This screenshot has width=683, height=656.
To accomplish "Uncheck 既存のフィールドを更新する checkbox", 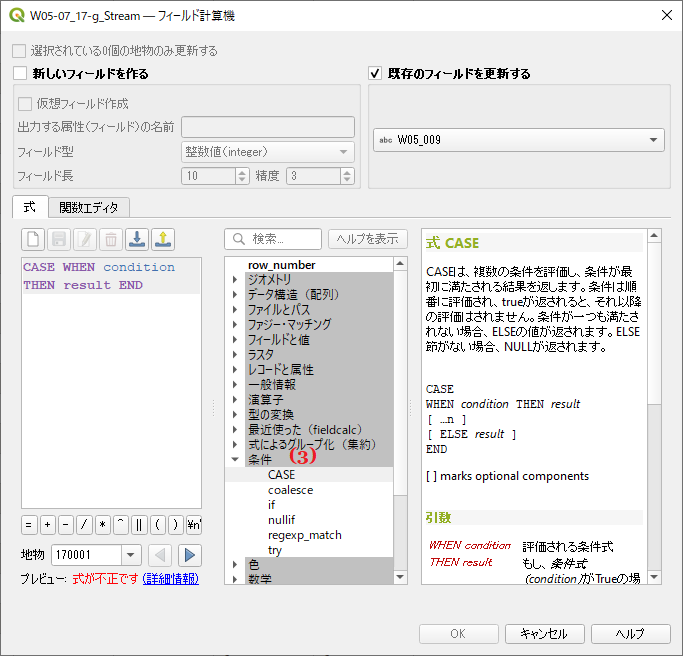I will click(x=376, y=73).
